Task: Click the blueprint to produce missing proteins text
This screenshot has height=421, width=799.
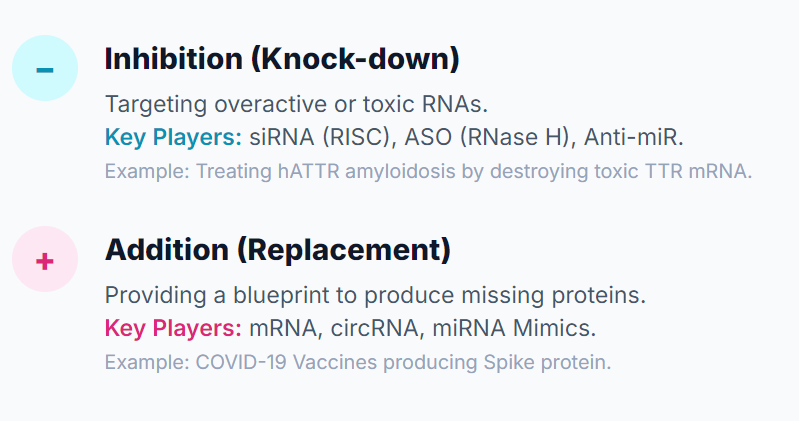Action: click(439, 295)
